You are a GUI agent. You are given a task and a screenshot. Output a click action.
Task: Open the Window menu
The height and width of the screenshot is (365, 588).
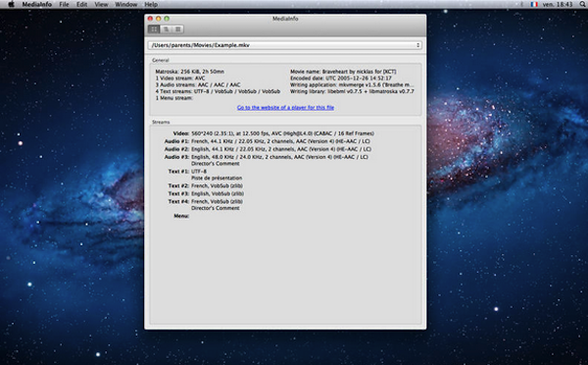126,5
